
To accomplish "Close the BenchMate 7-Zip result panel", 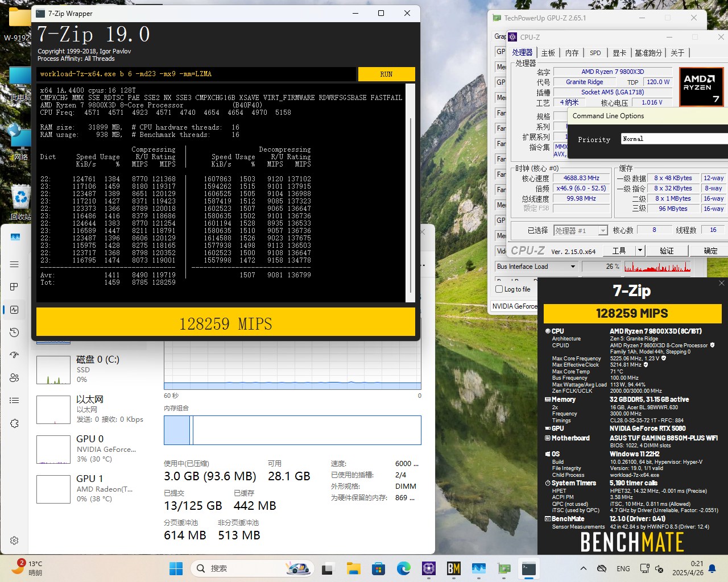I will [x=721, y=283].
